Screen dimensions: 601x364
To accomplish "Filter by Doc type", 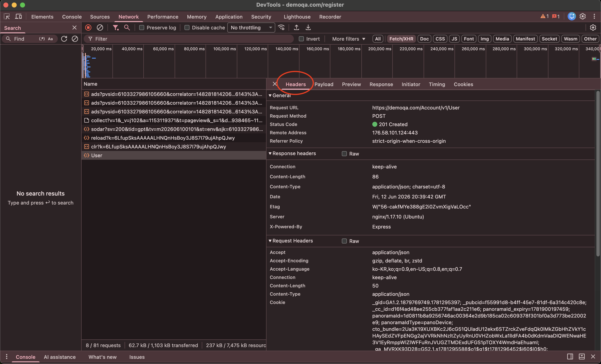I will 424,39.
